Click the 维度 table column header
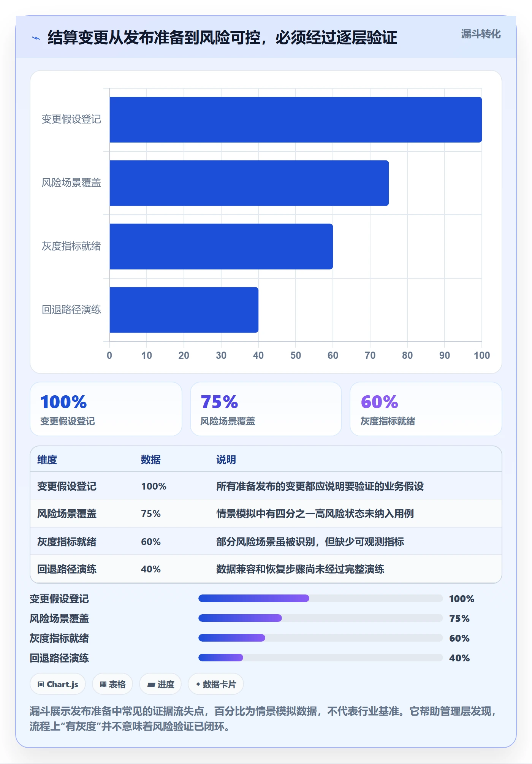Screen dimensions: 532x764 (x=47, y=460)
